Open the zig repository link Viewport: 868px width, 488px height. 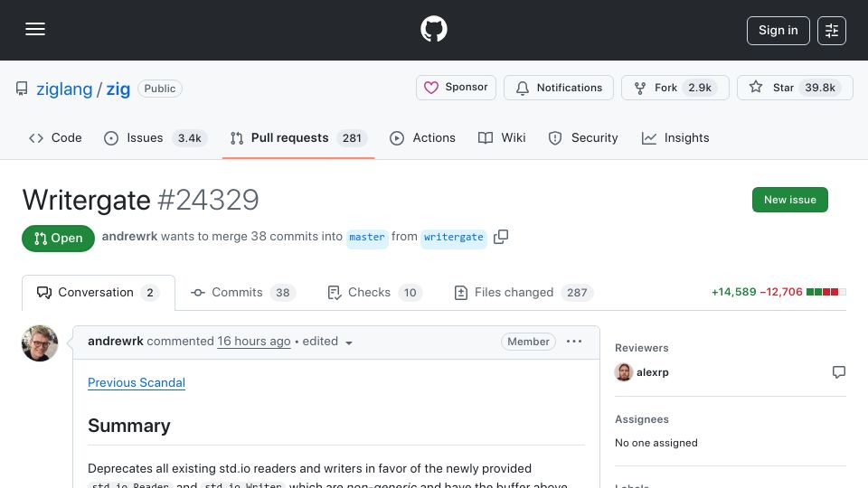118,89
